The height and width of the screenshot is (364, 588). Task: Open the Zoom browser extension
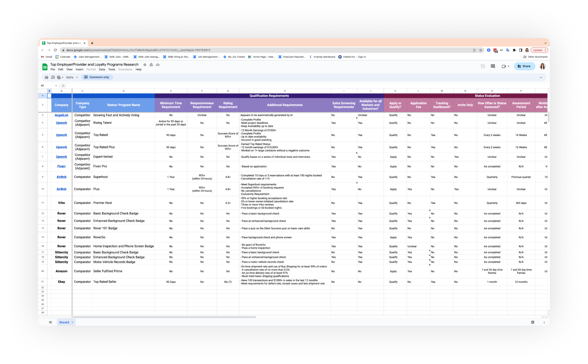click(489, 50)
